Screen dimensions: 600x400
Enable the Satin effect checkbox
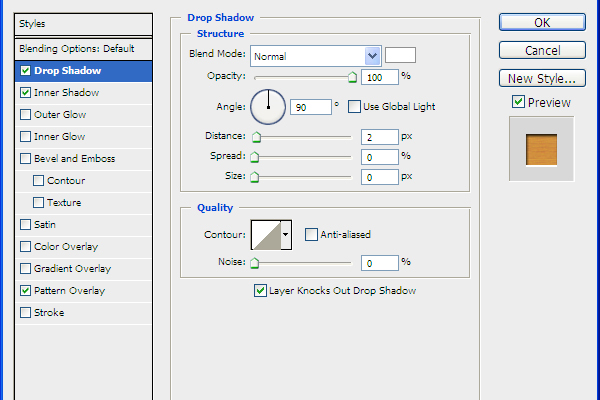[25, 225]
